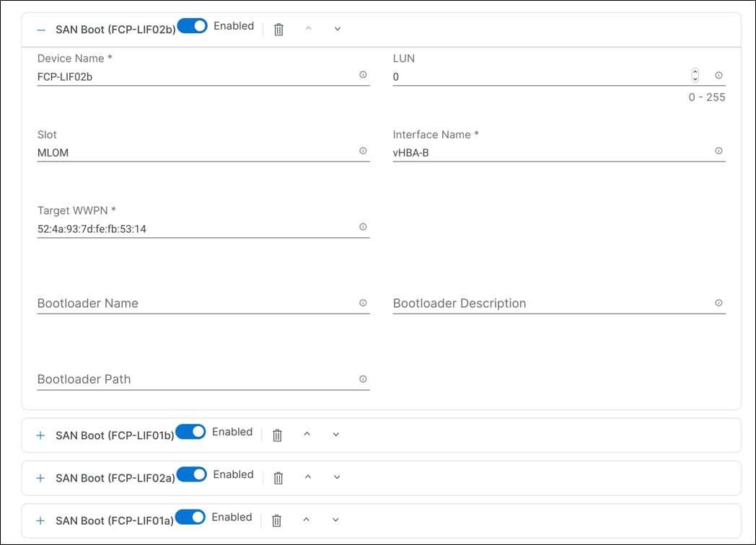View info tooltip for Slot field
This screenshot has width=756, height=545.
tap(363, 151)
